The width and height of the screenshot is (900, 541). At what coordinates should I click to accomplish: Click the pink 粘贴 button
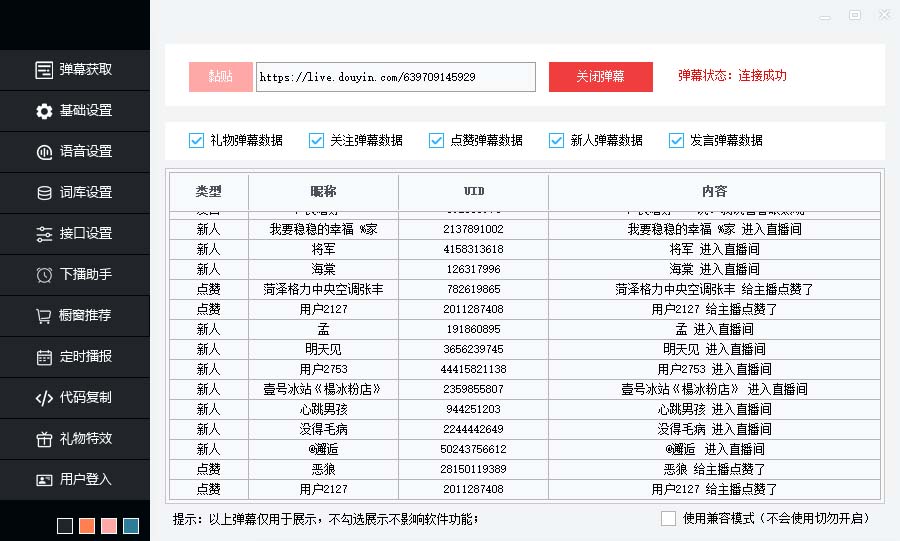click(220, 77)
